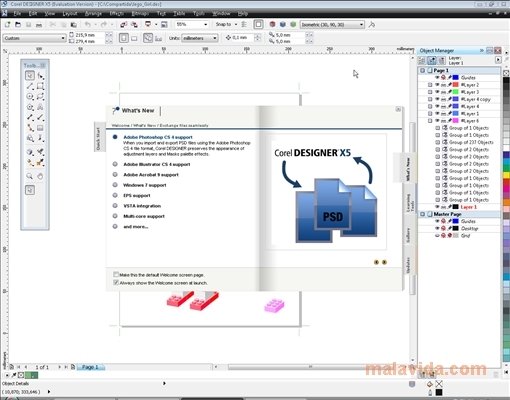Click the Import icon in the toolbar
The image size is (510, 400).
123,24
